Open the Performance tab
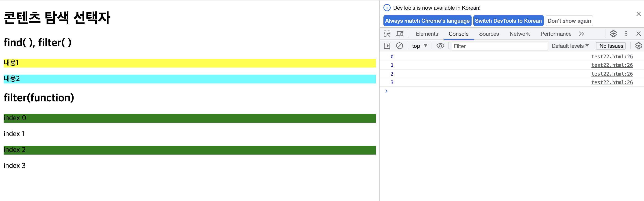 [x=556, y=34]
